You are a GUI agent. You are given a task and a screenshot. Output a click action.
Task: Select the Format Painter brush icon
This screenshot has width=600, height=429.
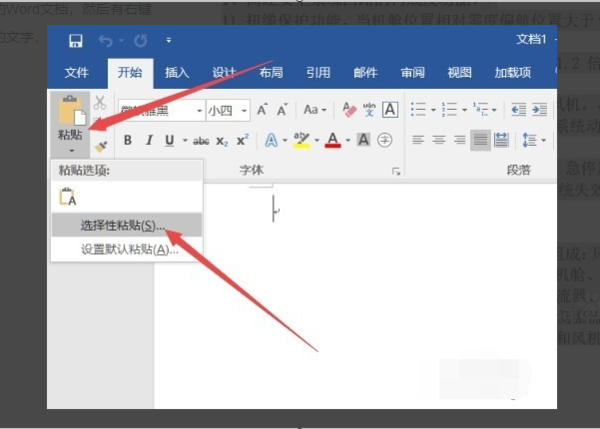101,146
